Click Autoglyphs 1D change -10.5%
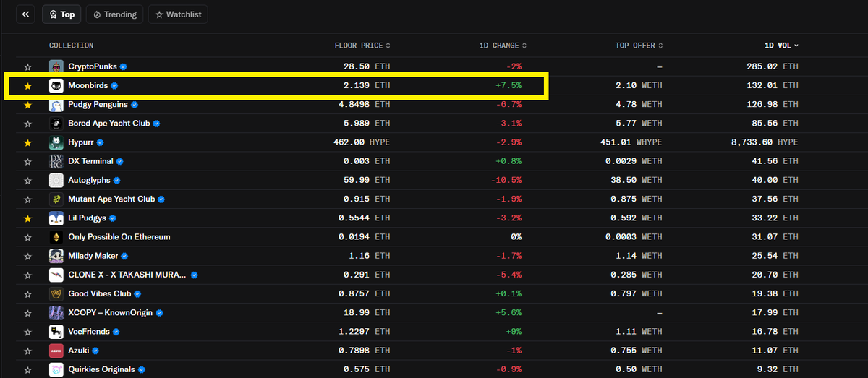The width and height of the screenshot is (868, 378). [x=506, y=180]
